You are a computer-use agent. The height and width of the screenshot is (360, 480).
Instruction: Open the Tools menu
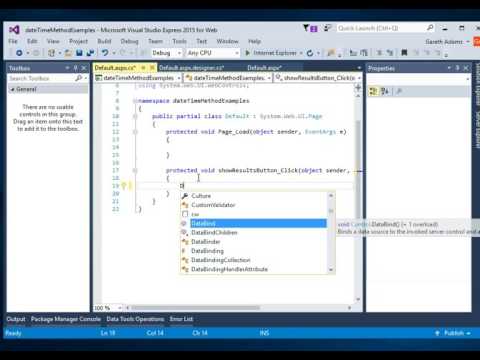click(179, 41)
